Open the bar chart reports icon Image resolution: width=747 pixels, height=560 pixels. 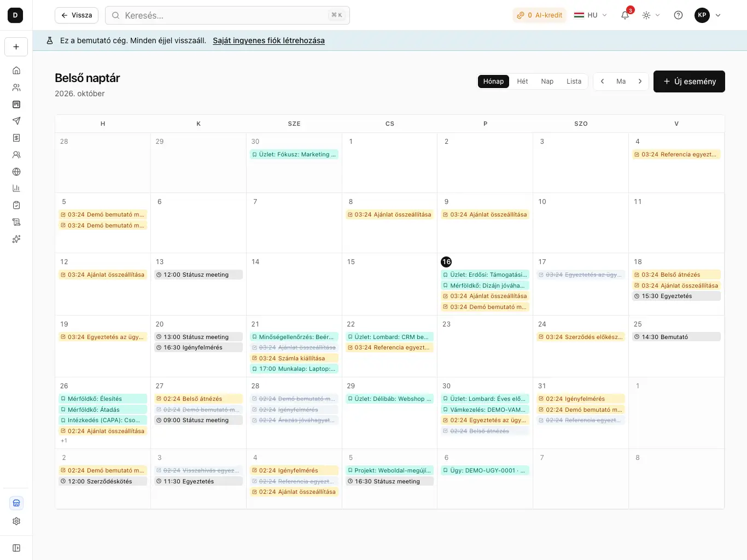[16, 188]
